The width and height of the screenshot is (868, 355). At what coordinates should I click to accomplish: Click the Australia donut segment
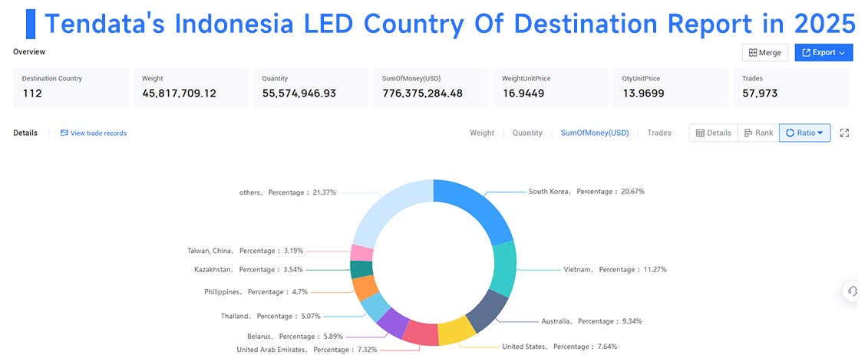[487, 311]
